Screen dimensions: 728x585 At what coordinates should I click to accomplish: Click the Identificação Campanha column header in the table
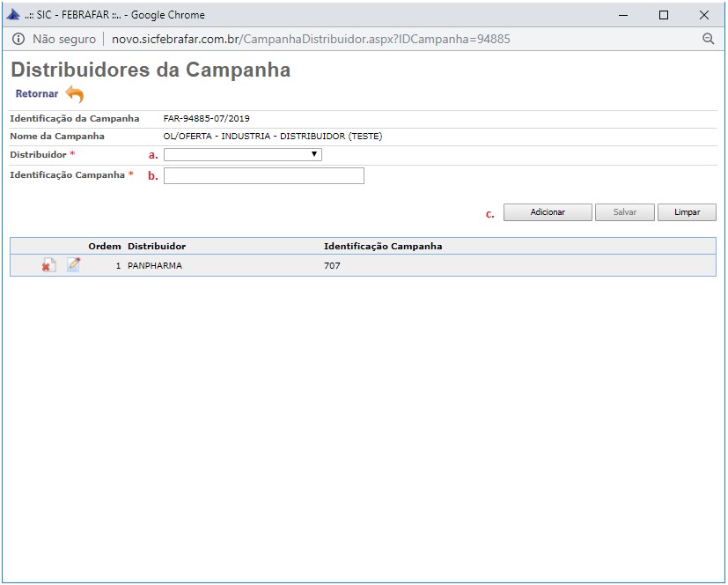(x=382, y=246)
